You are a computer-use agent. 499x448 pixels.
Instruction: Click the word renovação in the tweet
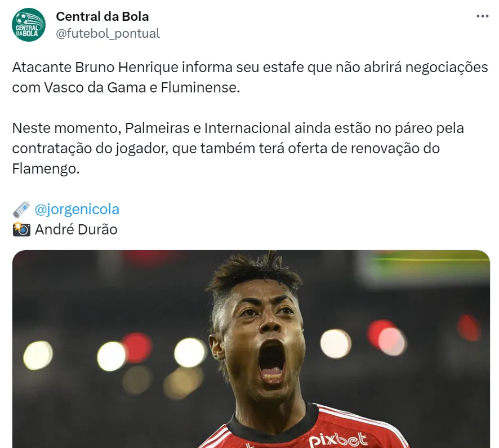pyautogui.click(x=385, y=149)
